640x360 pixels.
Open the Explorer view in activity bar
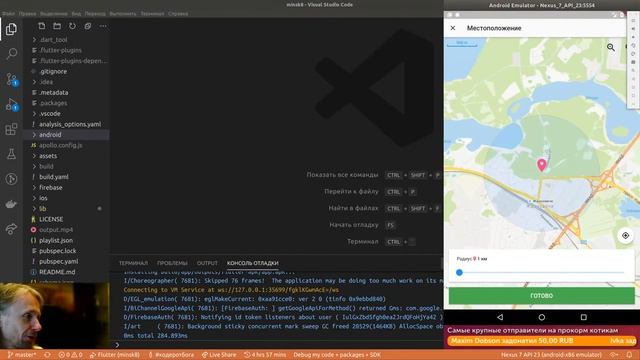pyautogui.click(x=11, y=29)
